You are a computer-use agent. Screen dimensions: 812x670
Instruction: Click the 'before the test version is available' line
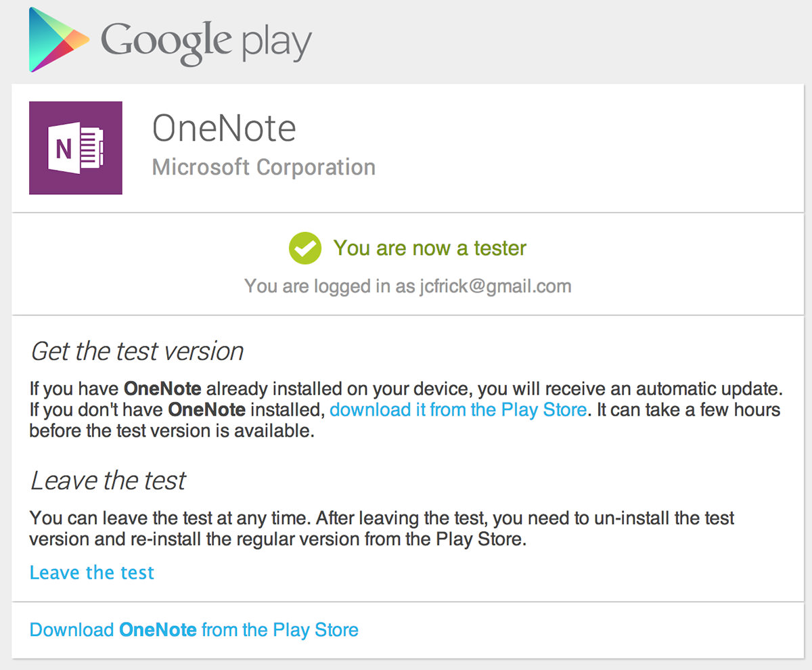point(172,431)
